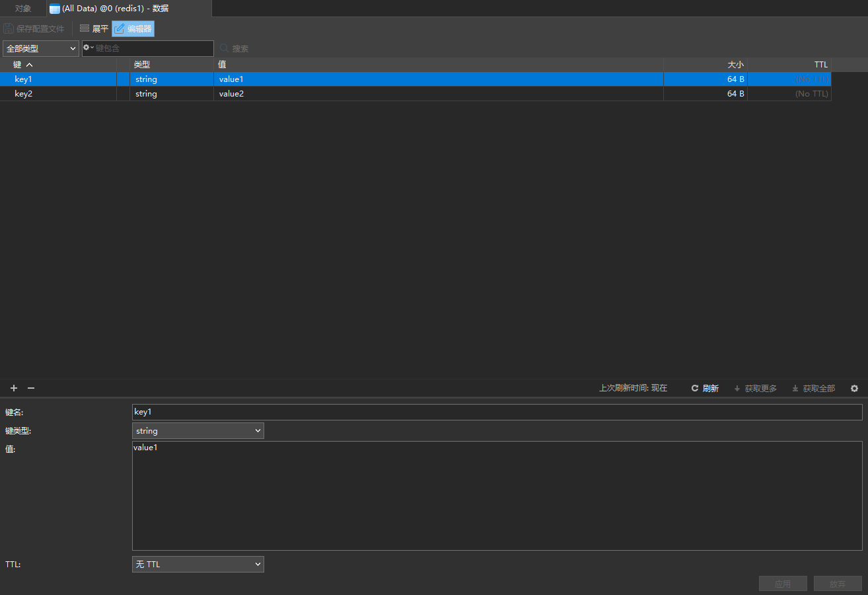Toggle flatten (展平) view
The image size is (868, 595).
pos(93,28)
